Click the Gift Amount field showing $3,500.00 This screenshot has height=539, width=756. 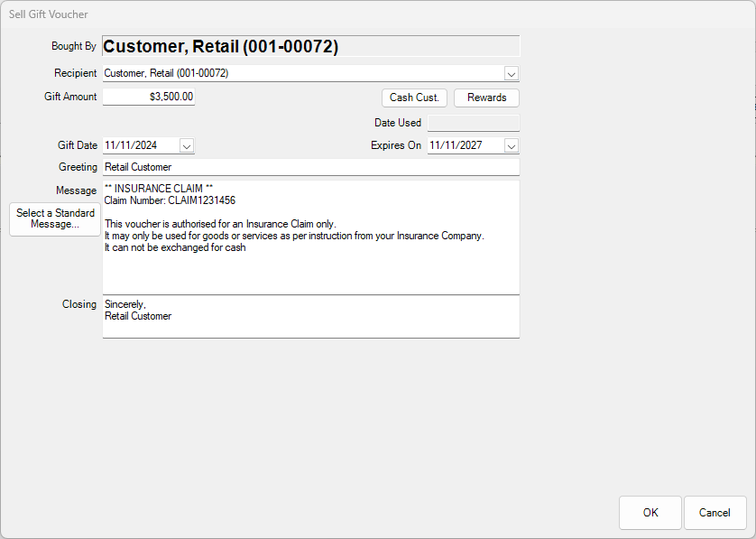[149, 97]
